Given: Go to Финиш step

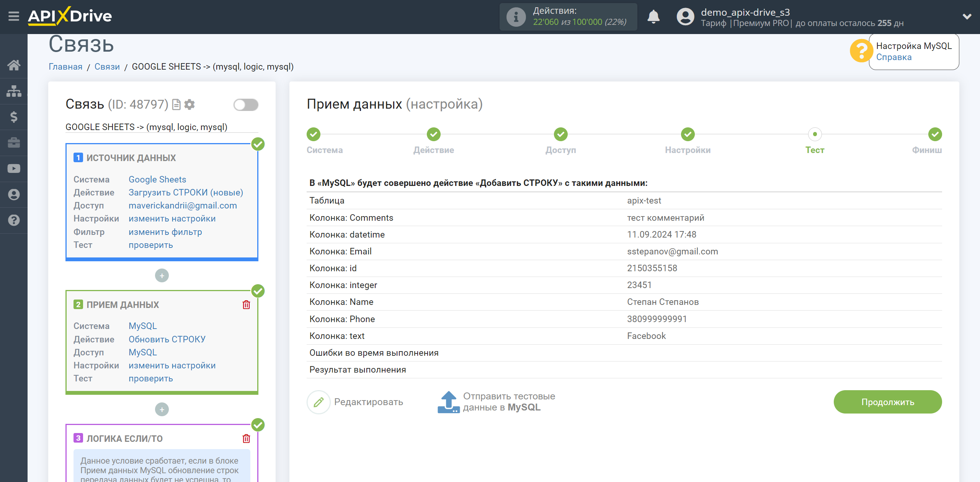Looking at the screenshot, I should pos(935,134).
